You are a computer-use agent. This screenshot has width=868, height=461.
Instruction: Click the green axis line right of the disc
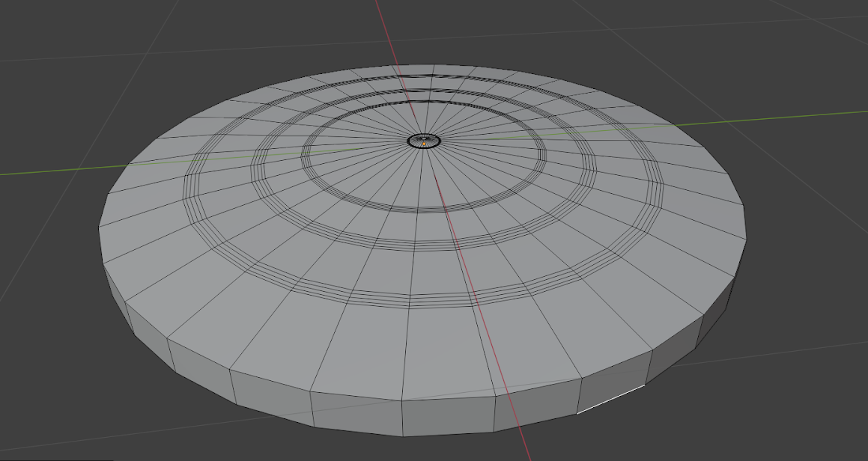(x=794, y=117)
